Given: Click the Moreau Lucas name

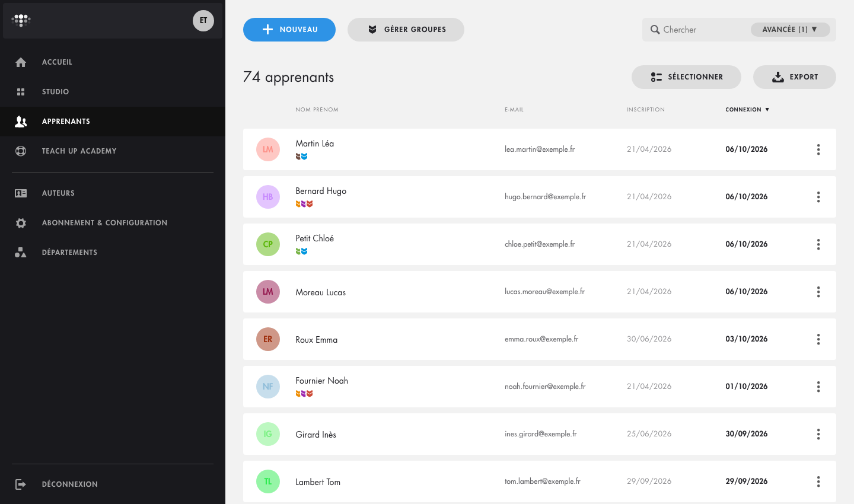Looking at the screenshot, I should 320,292.
